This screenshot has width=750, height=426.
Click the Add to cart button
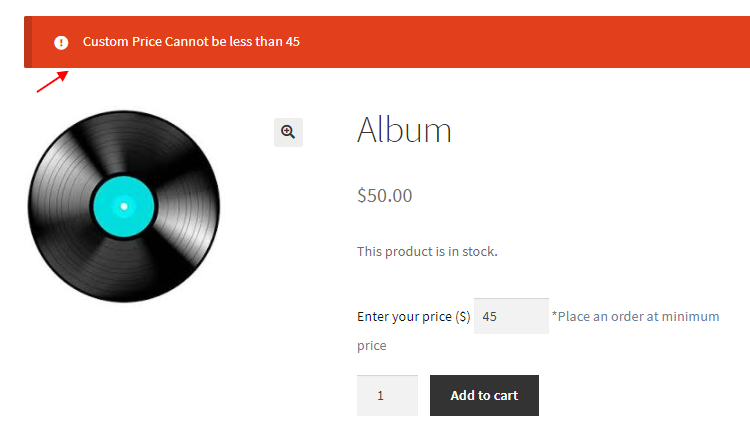click(484, 395)
